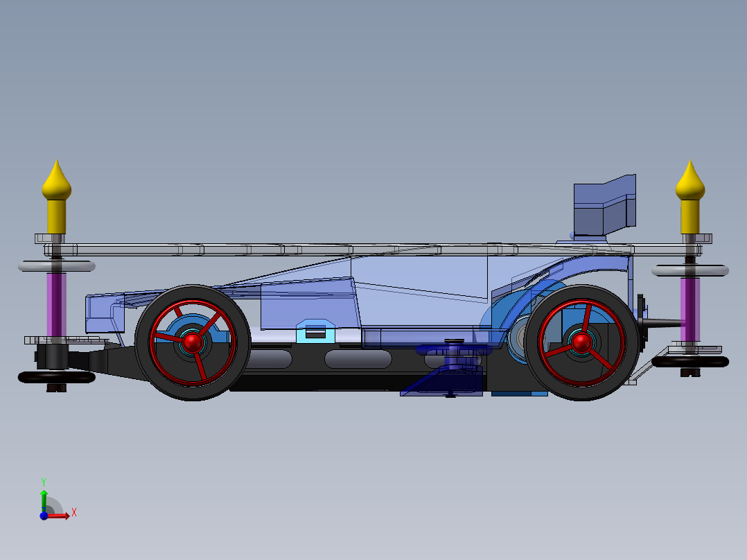Click the cyan body catch clip at mid-chassis
Screen dimensions: 747x560
[315, 331]
